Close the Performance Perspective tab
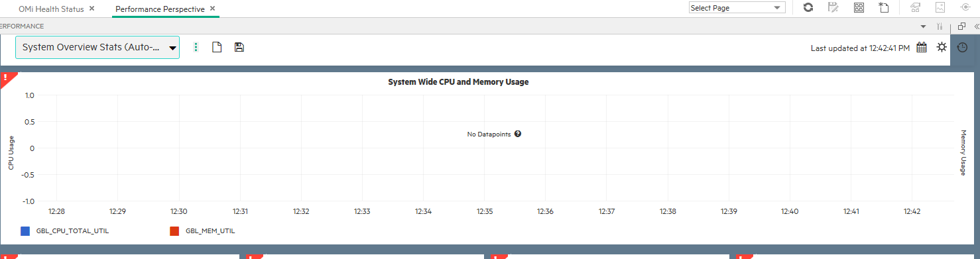The height and width of the screenshot is (259, 980). click(x=212, y=9)
